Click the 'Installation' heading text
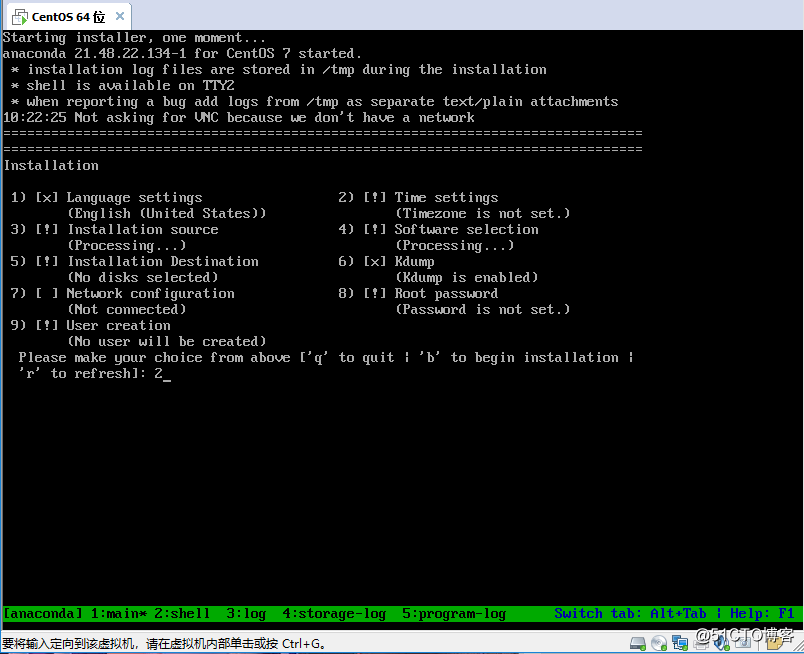Screen dimensions: 804x654 pos(51,166)
